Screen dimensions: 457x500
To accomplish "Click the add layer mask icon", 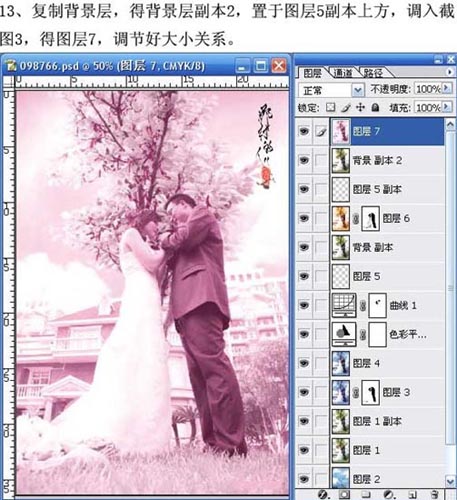I will coord(344,494).
